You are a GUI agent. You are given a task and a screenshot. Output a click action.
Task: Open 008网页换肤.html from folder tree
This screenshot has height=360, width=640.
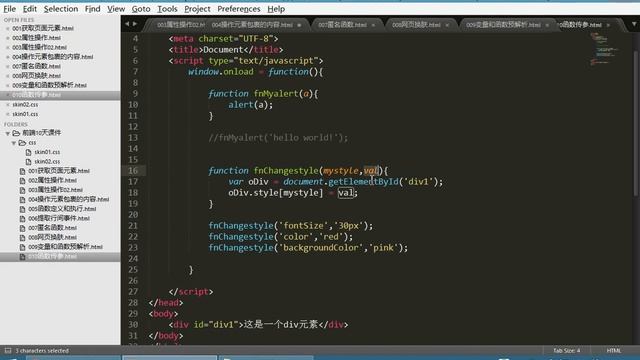pos(52,237)
